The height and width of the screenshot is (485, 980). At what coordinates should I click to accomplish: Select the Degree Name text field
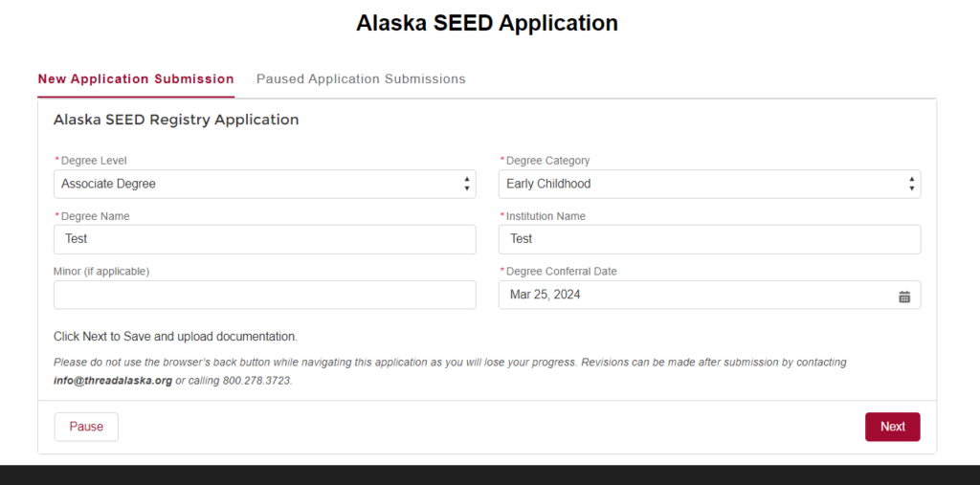(x=264, y=239)
